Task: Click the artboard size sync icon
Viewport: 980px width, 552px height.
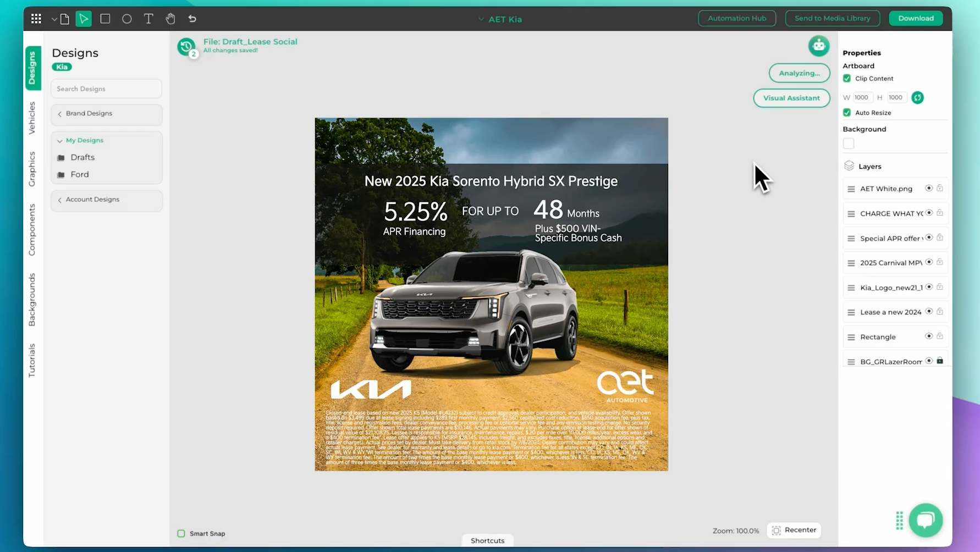Action: 917,97
